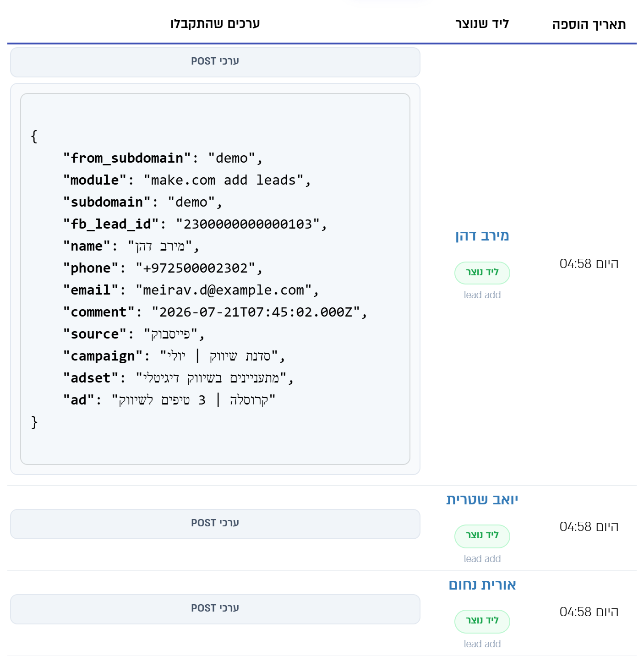Viewport: 644px width, 656px height.
Task: Open the lead יואב שטרית
Action: coord(482,500)
